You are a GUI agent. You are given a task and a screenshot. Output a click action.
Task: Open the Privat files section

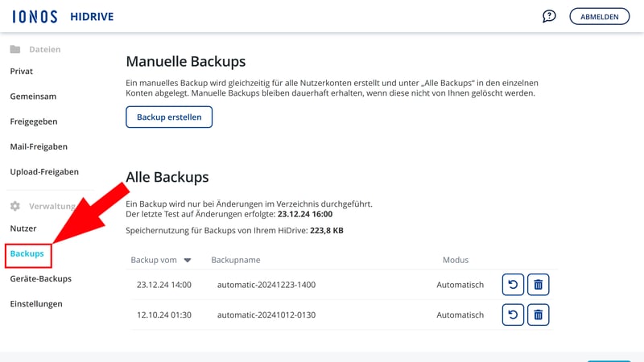tap(22, 72)
